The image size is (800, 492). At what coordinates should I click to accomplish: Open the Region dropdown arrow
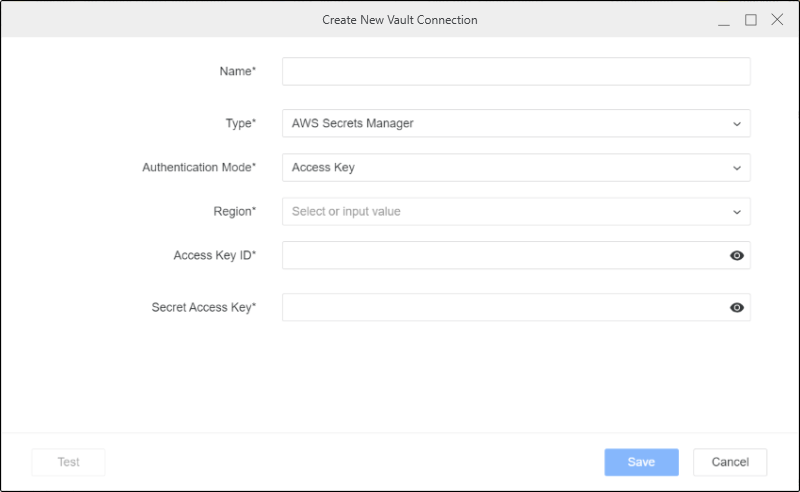coord(737,212)
